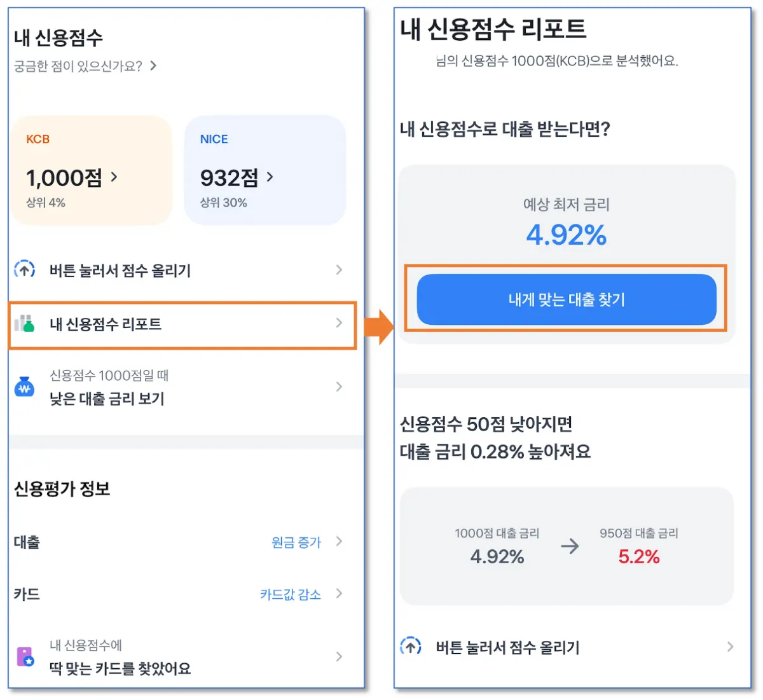The height and width of the screenshot is (700, 763).
Task: Click the blue won money bag icon
Action: pyautogui.click(x=24, y=387)
